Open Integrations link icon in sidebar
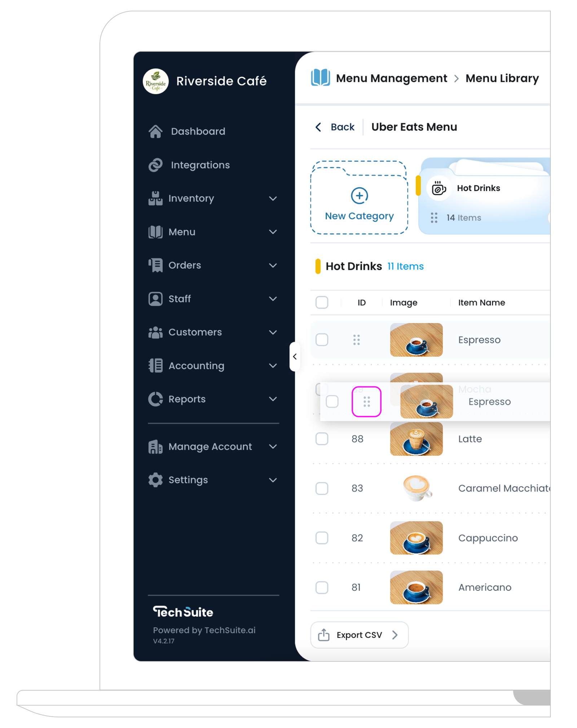 (155, 165)
